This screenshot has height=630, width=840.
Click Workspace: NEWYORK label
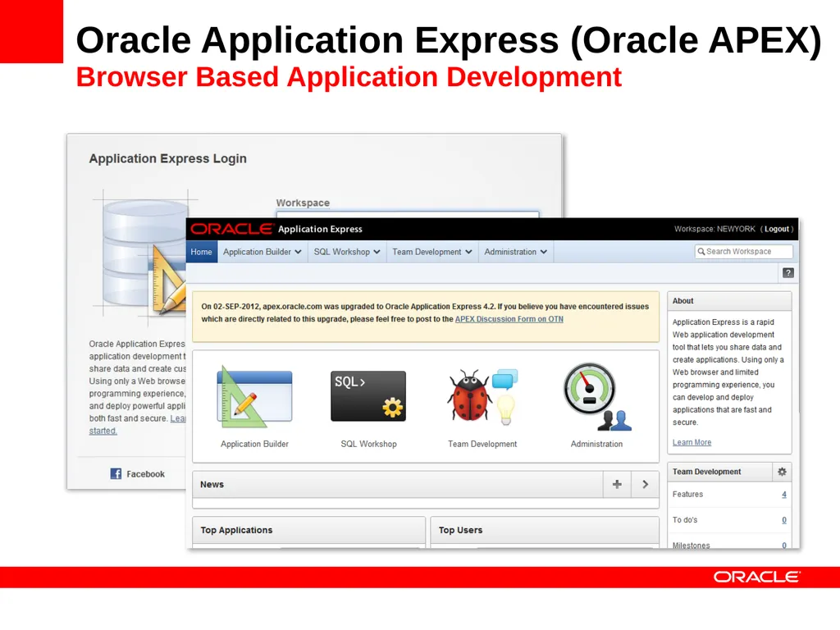click(714, 229)
